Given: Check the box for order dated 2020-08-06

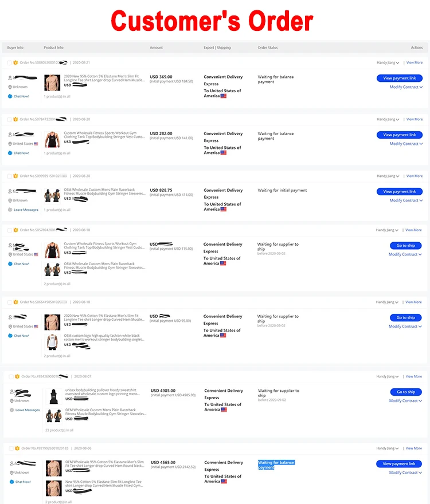Looking at the screenshot, I should pyautogui.click(x=10, y=448).
